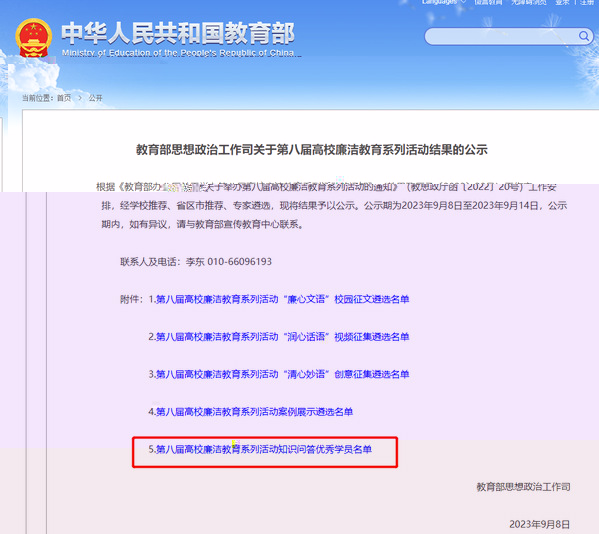Viewport: 599px width, 534px height.
Task: Click the 中华人民共和国教育部 site title
Action: (x=178, y=33)
